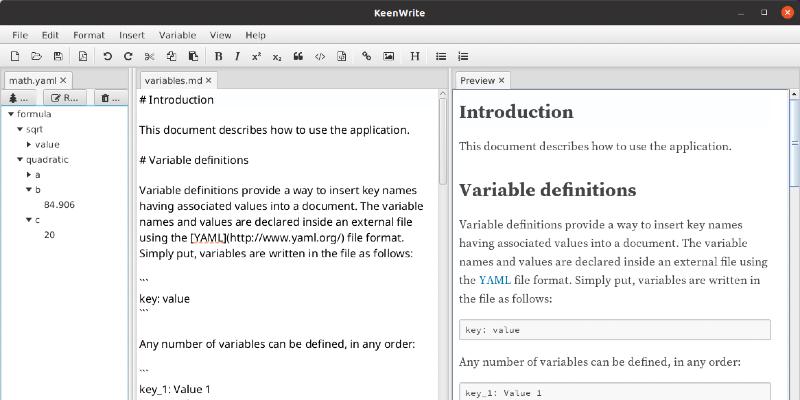Create a new file with toolbar icon

click(x=15, y=56)
